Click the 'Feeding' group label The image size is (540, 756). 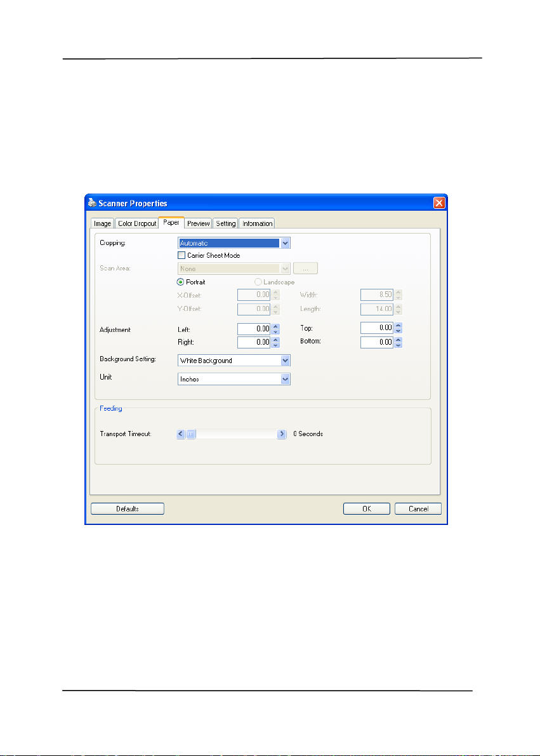point(111,408)
